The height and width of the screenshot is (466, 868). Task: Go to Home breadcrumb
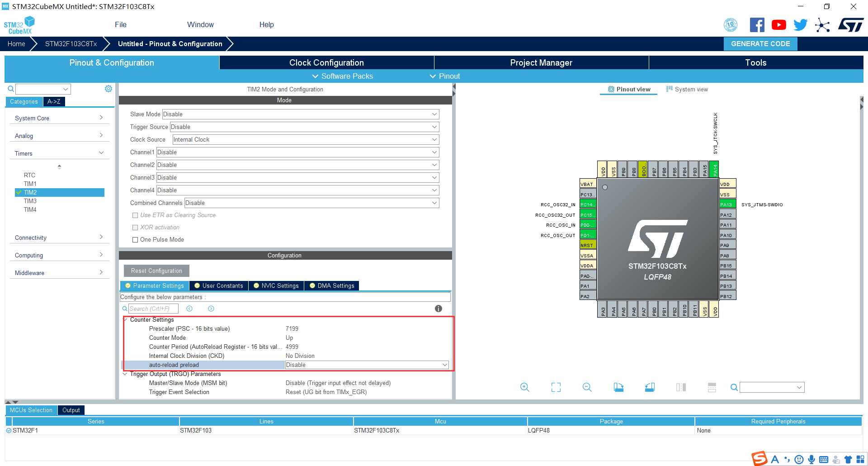click(x=16, y=44)
